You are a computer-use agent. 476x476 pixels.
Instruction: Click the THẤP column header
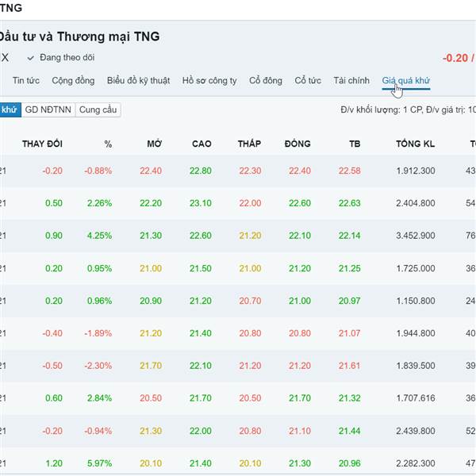pos(249,144)
